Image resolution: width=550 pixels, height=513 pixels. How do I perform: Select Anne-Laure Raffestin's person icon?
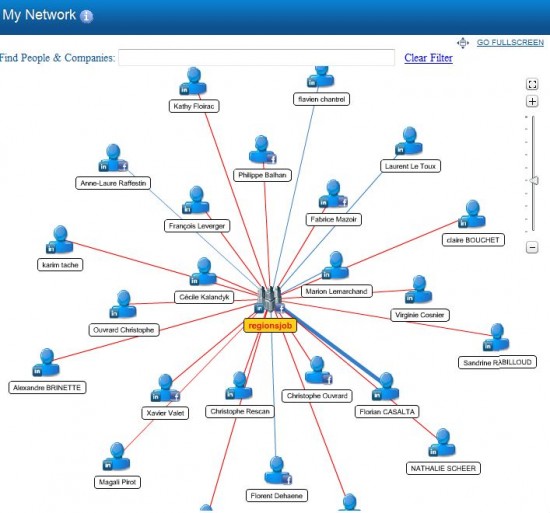(113, 158)
